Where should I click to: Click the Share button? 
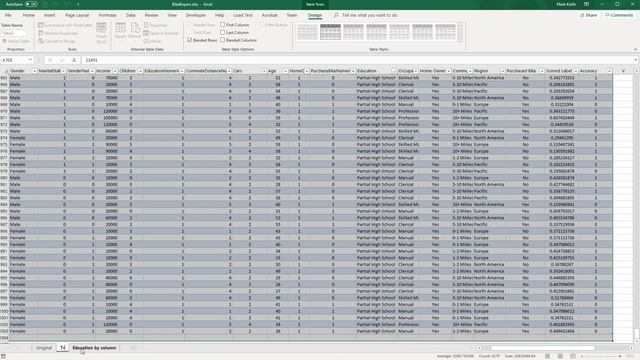[588, 15]
